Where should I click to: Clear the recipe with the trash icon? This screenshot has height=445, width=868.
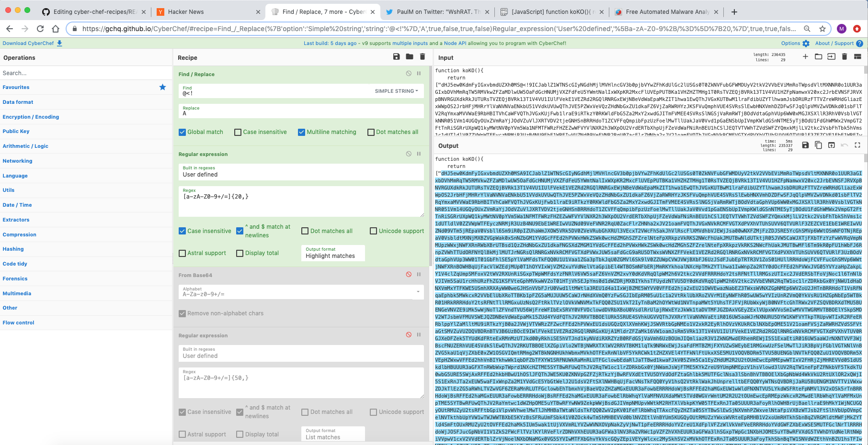click(422, 56)
